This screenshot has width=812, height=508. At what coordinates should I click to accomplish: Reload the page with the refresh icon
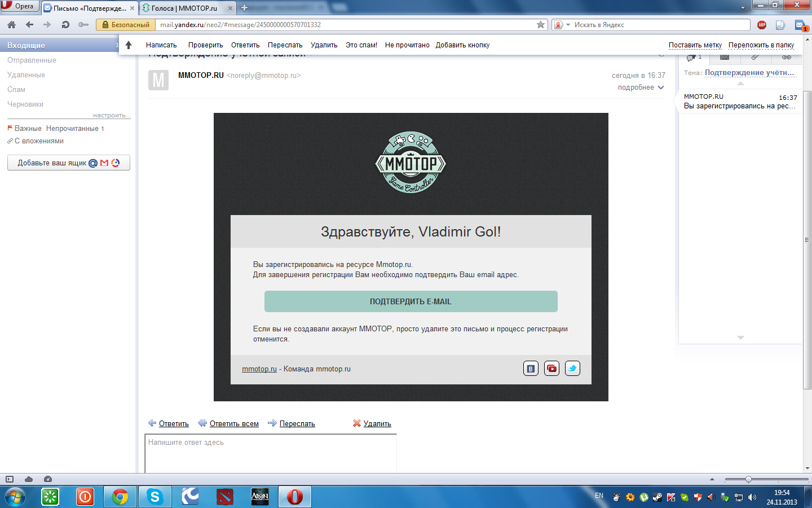click(65, 25)
